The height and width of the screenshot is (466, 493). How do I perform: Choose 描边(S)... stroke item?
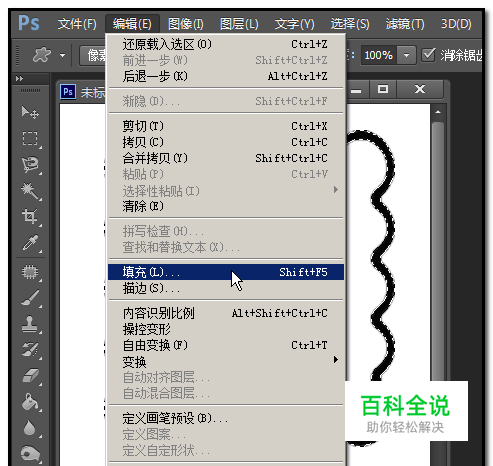[226, 288]
